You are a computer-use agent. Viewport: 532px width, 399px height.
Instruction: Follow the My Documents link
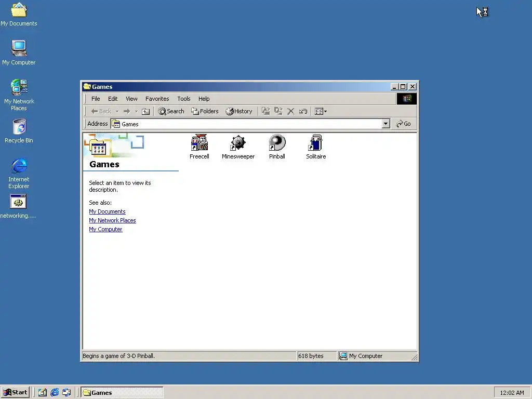tap(107, 211)
